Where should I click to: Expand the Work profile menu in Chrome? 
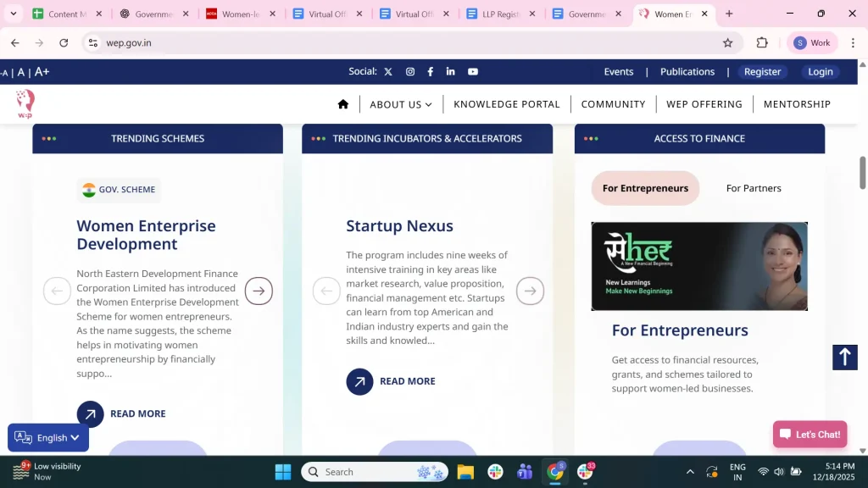click(x=811, y=42)
